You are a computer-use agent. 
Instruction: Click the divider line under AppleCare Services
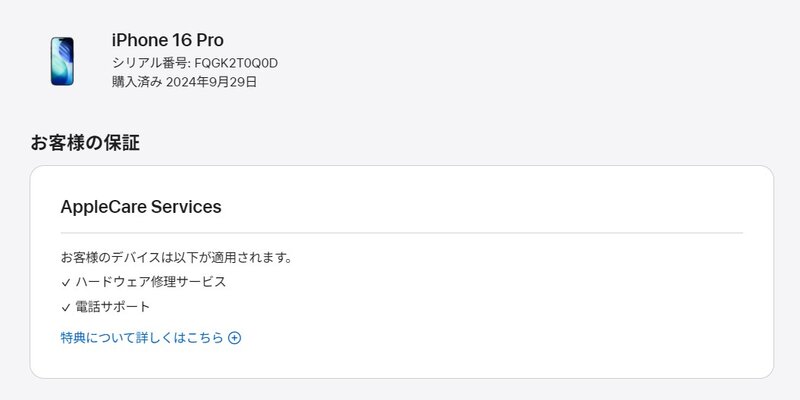(400, 233)
